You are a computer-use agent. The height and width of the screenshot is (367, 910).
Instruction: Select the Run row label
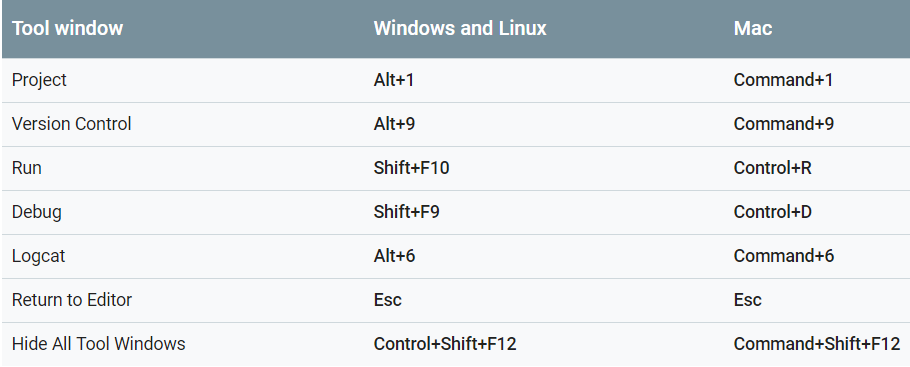tap(27, 168)
